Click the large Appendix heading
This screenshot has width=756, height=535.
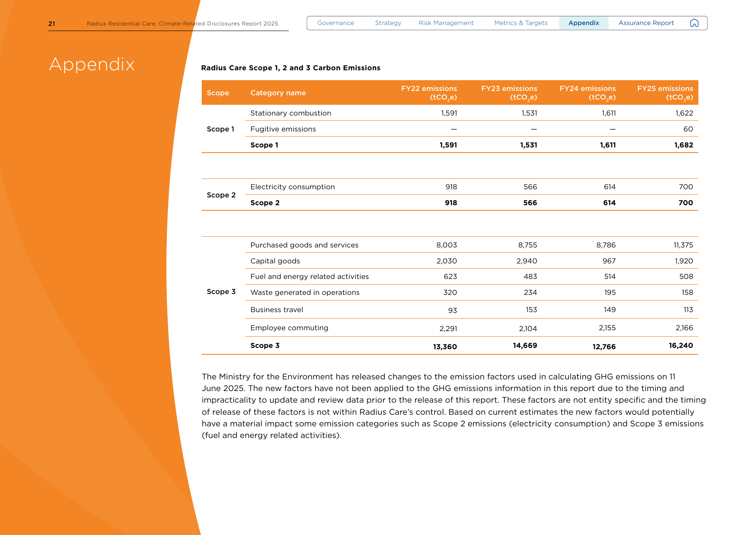coord(92,65)
